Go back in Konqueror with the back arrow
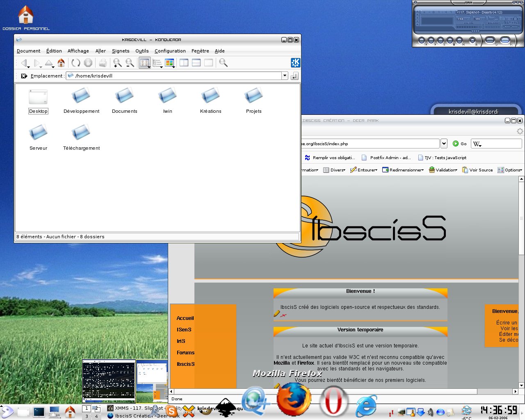Viewport: 525px width, 420px height. tap(24, 63)
